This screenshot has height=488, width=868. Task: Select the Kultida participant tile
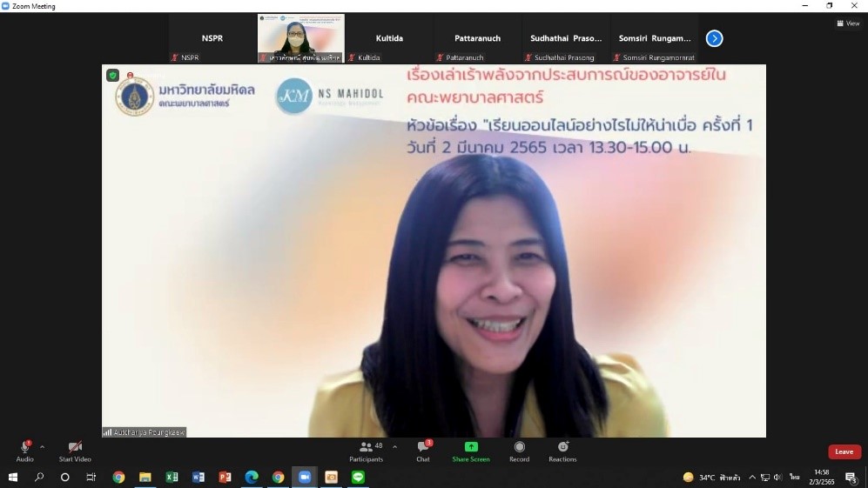point(390,38)
